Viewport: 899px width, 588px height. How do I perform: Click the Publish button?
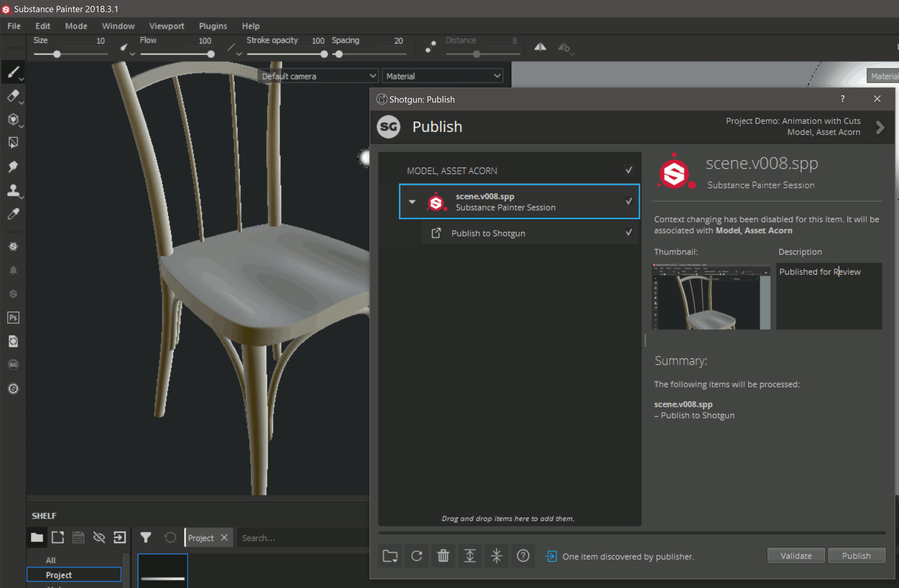point(856,556)
